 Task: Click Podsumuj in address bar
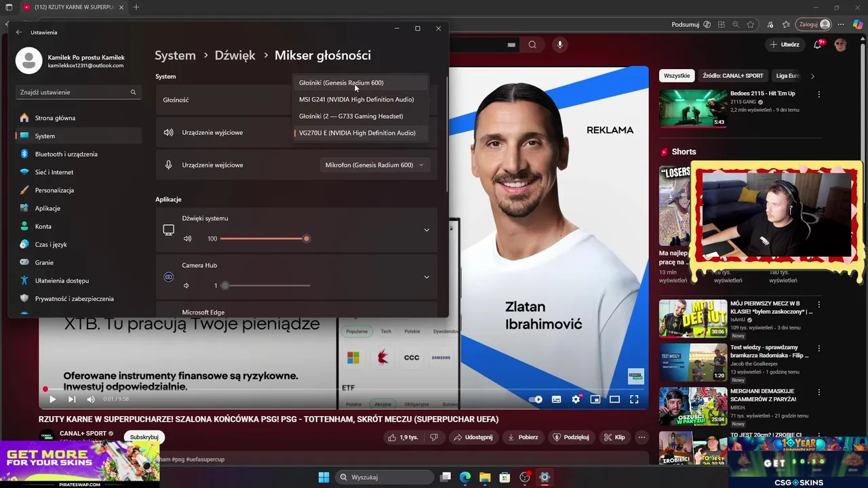(x=685, y=24)
